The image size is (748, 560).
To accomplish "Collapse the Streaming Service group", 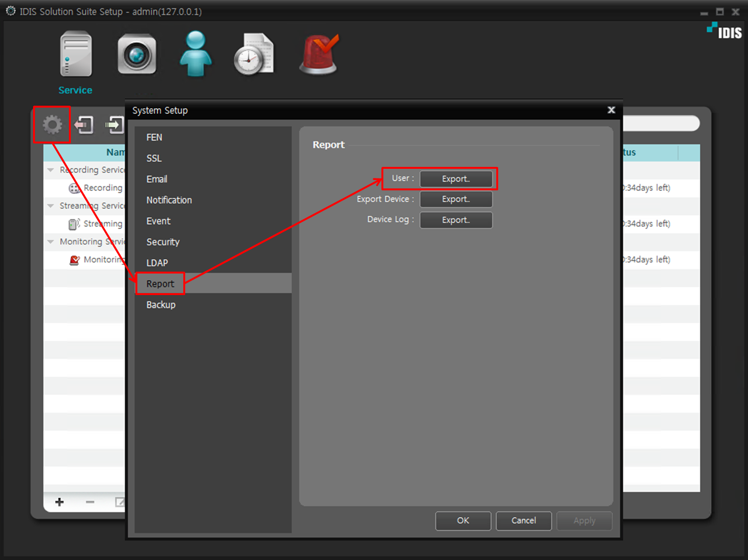I will (51, 206).
